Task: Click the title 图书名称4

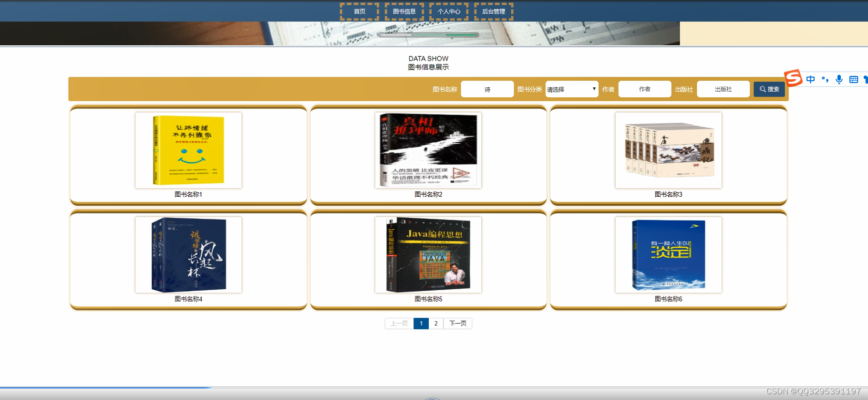Action: [x=188, y=299]
